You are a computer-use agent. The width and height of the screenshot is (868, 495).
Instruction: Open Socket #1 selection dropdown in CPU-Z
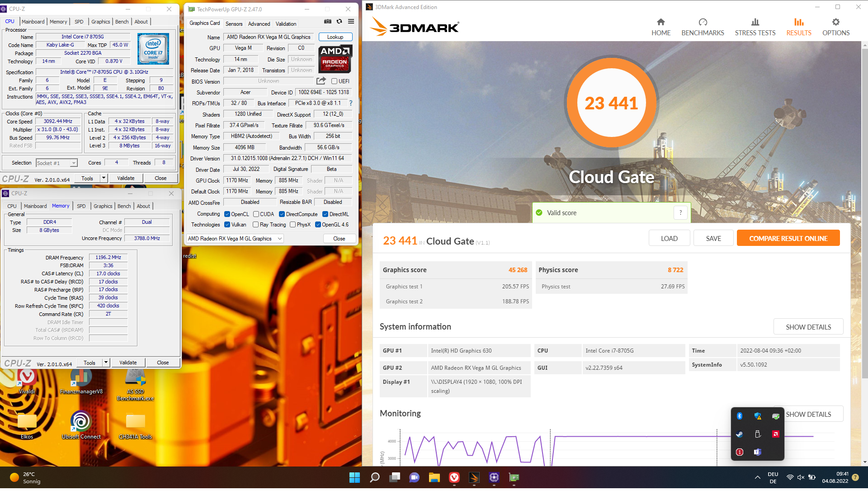pos(57,163)
